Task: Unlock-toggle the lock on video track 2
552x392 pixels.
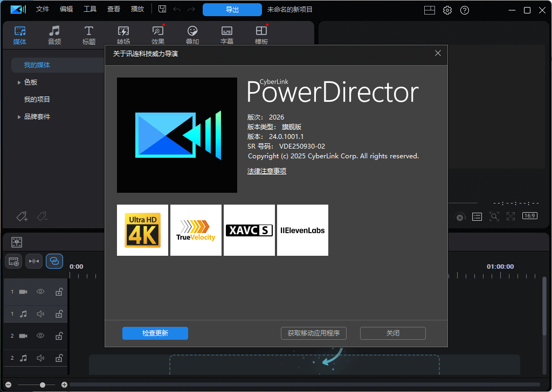Action: [x=59, y=335]
